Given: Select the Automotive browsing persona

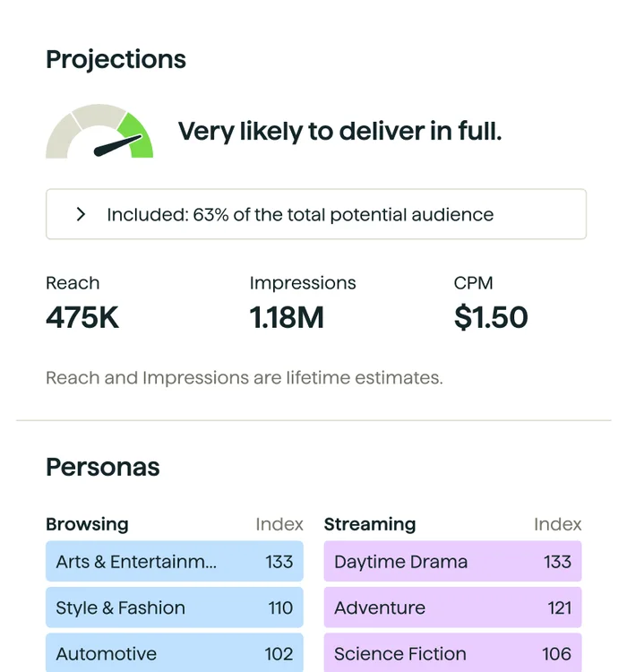Looking at the screenshot, I should point(175,653).
